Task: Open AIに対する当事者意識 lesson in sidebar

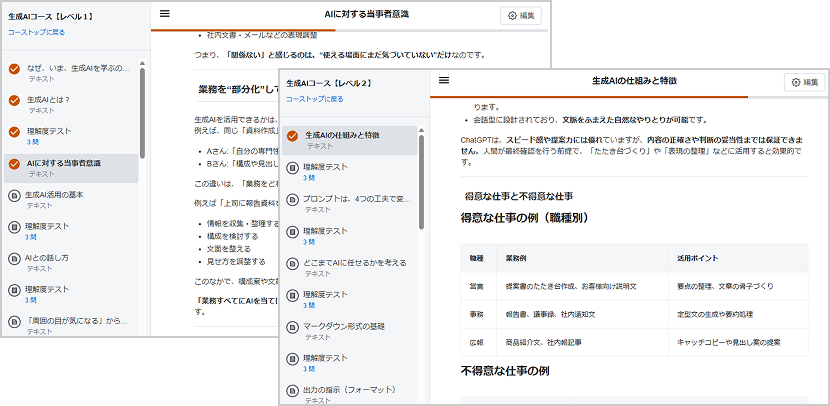Action: click(x=64, y=162)
